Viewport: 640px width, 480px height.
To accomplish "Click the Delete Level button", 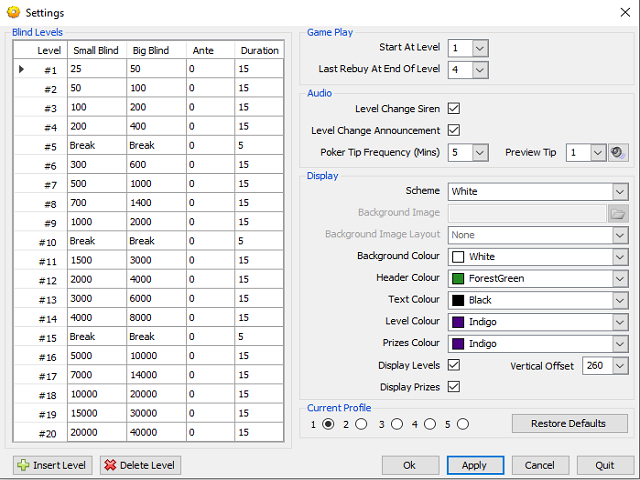I will click(140, 465).
